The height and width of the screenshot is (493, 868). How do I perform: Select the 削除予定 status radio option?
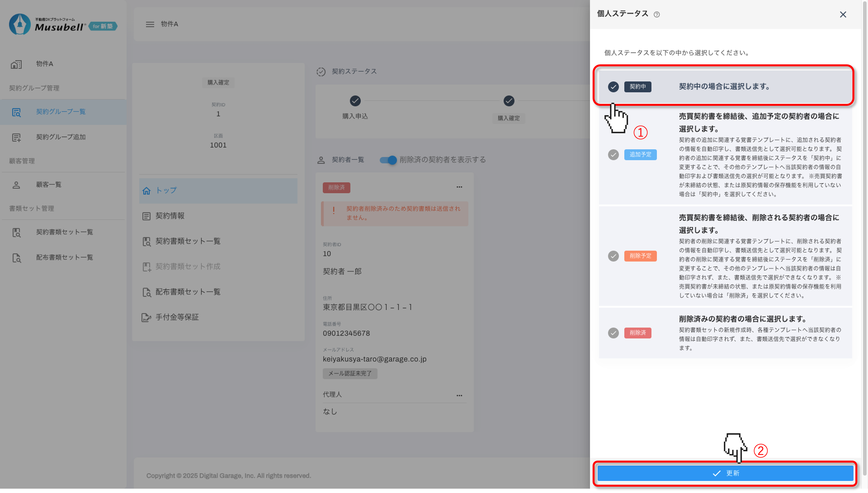613,256
